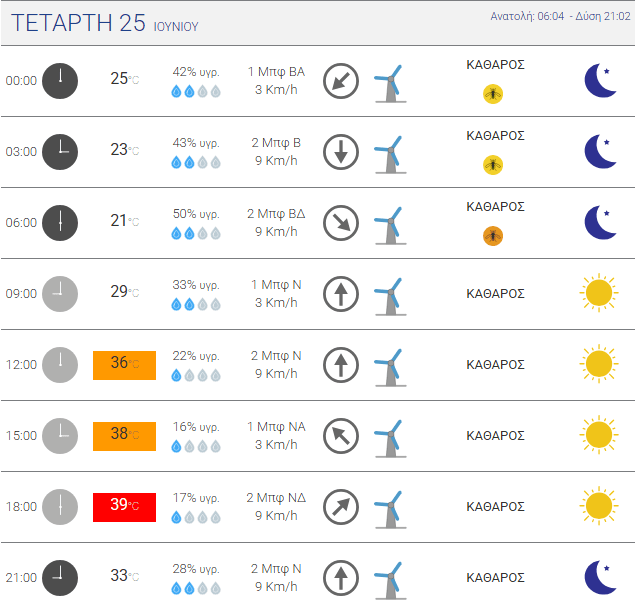Click ΚΑΘΑΡΟΣ label in 21:00 row
640x609 pixels.
click(495, 578)
